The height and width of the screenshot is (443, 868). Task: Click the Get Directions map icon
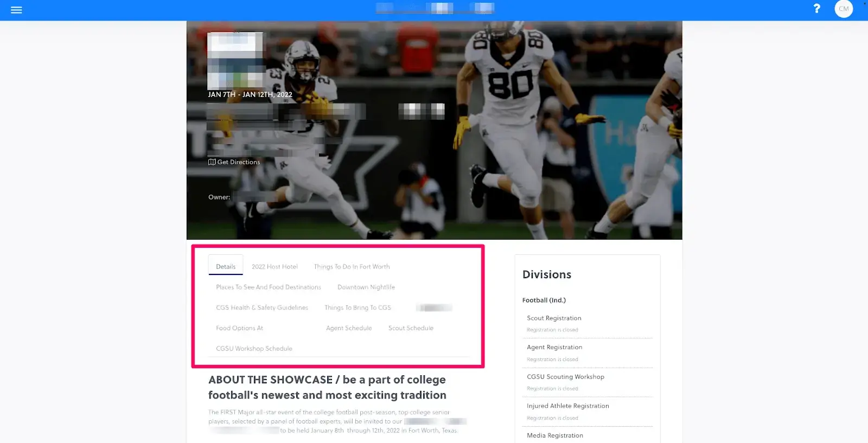212,162
